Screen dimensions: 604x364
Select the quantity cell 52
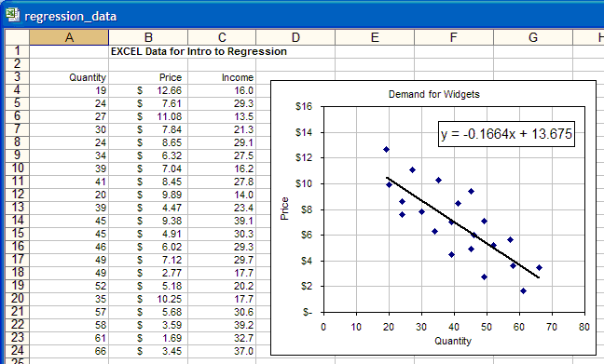coord(69,286)
